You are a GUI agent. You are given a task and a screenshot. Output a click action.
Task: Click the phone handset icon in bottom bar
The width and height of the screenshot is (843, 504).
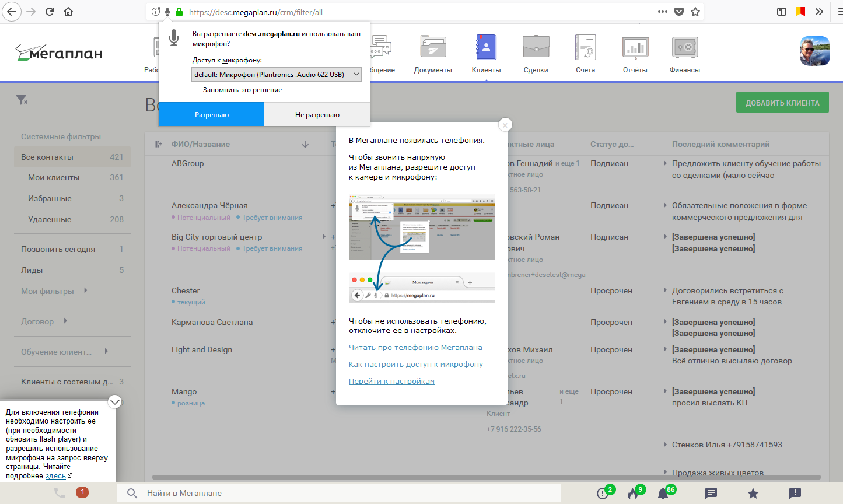60,493
